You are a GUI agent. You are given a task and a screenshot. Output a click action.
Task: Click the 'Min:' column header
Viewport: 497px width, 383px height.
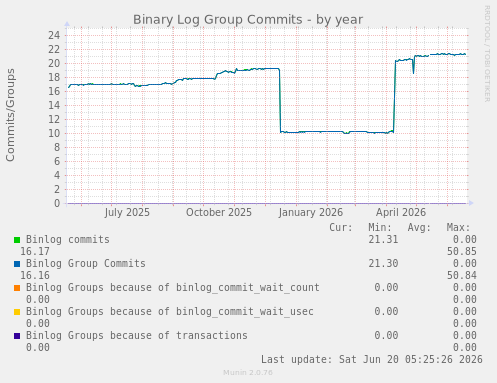(380, 228)
